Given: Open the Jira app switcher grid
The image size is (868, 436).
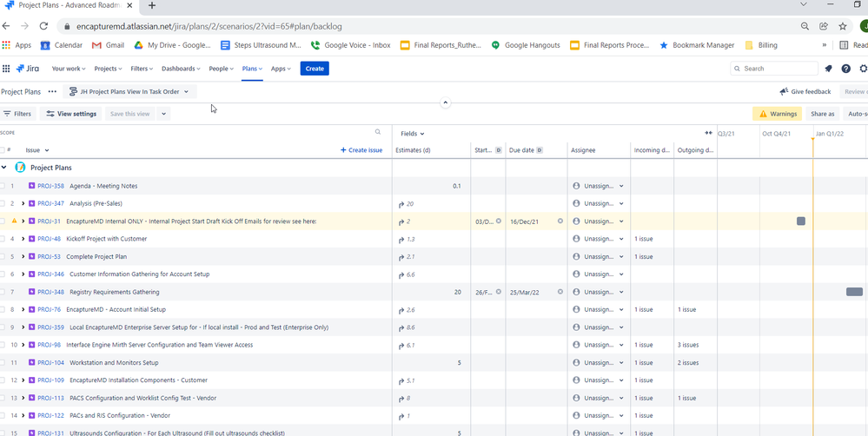Looking at the screenshot, I should [6, 69].
